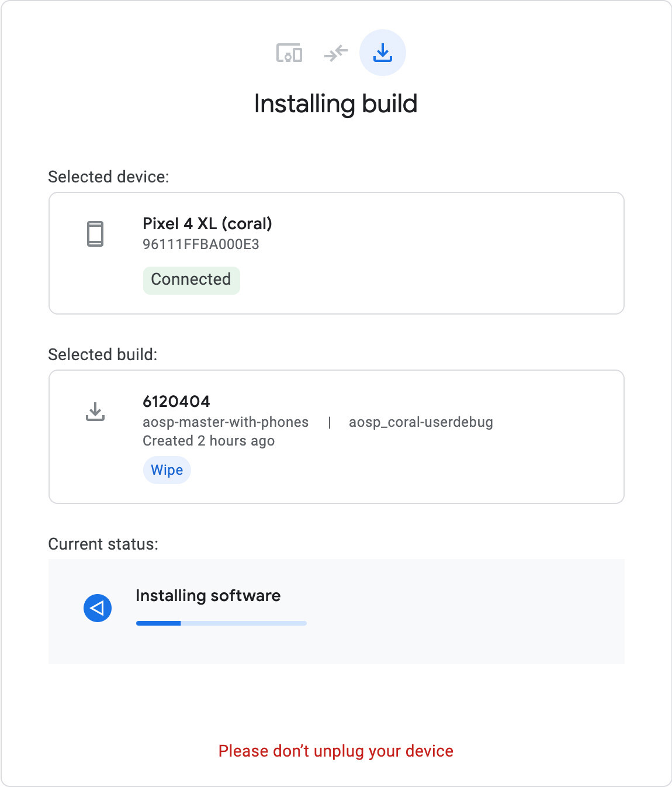
Task: Click the Connected status badge
Action: point(191,279)
